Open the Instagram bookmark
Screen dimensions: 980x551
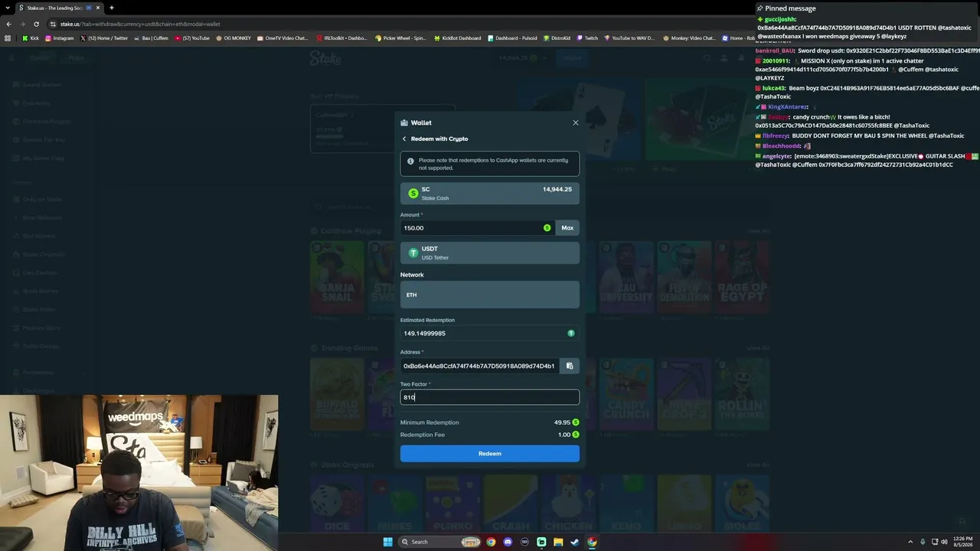tap(60, 37)
